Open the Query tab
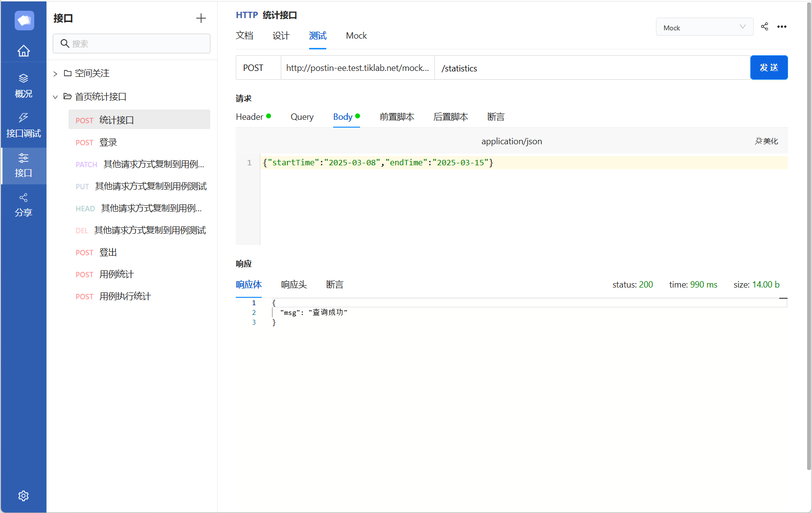Screen dimensions: 812x513 [302, 117]
